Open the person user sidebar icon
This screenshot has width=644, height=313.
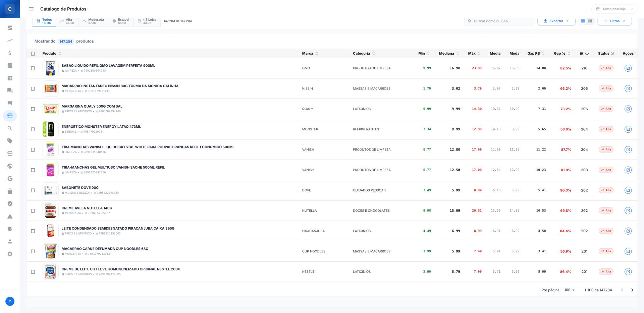tap(10, 242)
